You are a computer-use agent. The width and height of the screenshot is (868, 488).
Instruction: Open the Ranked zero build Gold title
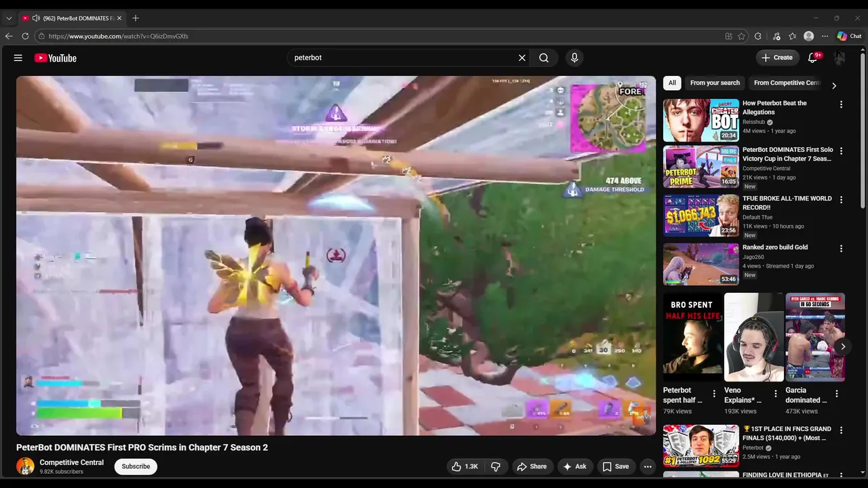[775, 247]
